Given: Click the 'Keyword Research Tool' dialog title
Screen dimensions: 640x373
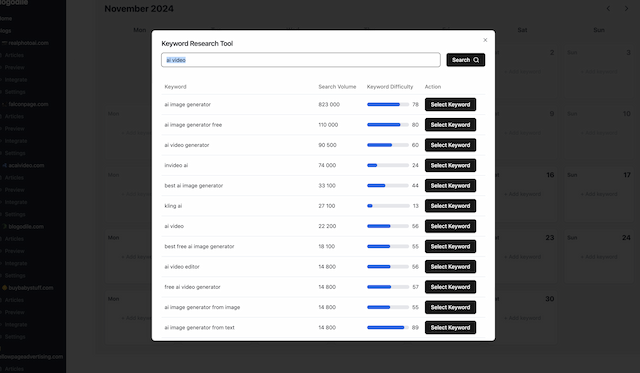Looking at the screenshot, I should click(x=197, y=43).
